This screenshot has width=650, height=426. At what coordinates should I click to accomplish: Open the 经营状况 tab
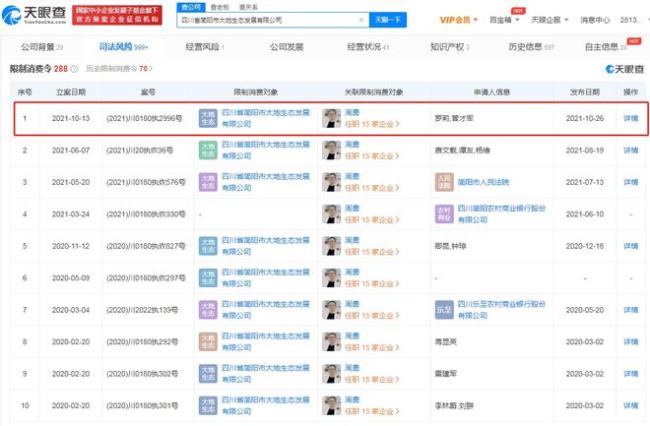coord(368,47)
